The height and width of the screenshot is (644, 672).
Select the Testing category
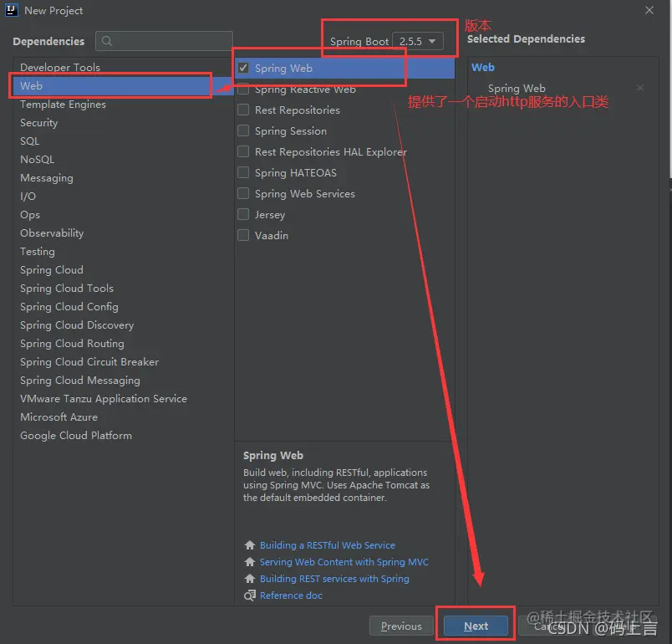click(x=123, y=252)
